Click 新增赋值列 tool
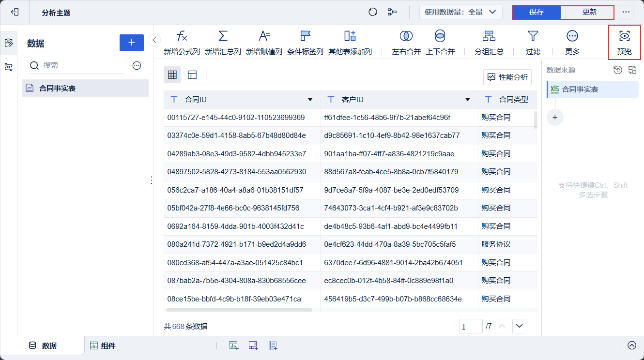Viewport: 644px width, 360px height. tap(264, 43)
